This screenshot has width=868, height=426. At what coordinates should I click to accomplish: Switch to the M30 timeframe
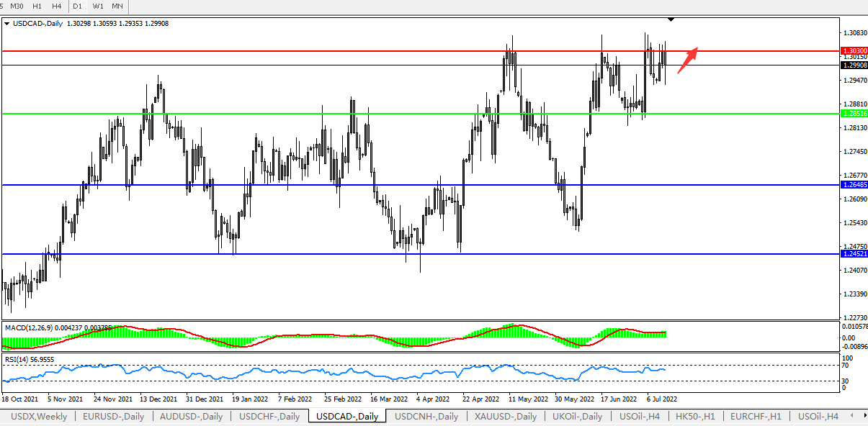pyautogui.click(x=17, y=6)
